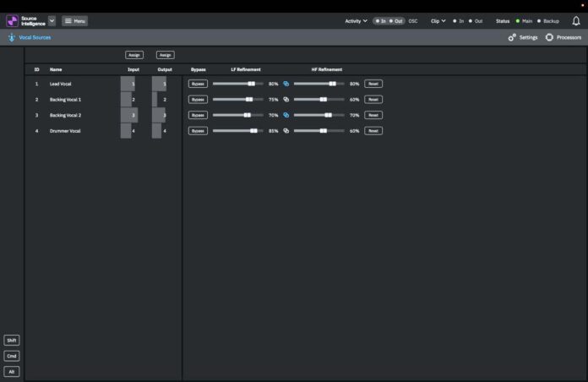Toggle Bypass for Backing Vocal 2

click(x=198, y=115)
